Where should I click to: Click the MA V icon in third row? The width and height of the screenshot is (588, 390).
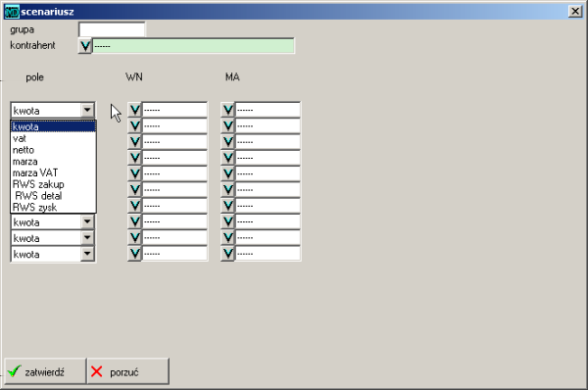pos(227,142)
